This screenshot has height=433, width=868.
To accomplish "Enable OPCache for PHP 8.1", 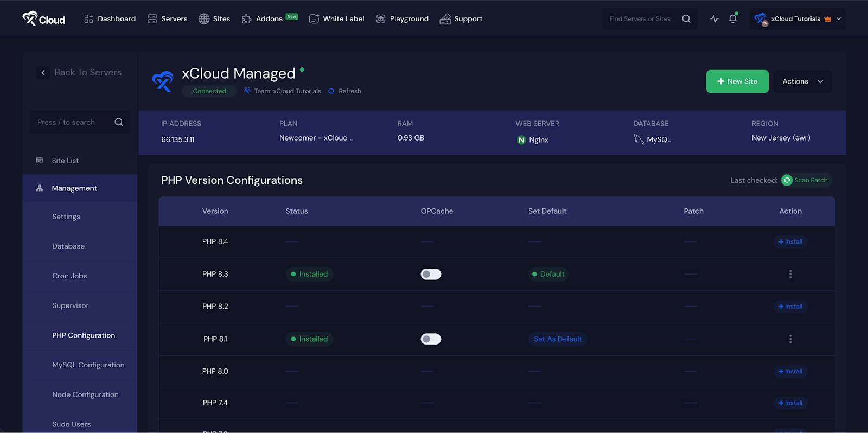I will 431,339.
